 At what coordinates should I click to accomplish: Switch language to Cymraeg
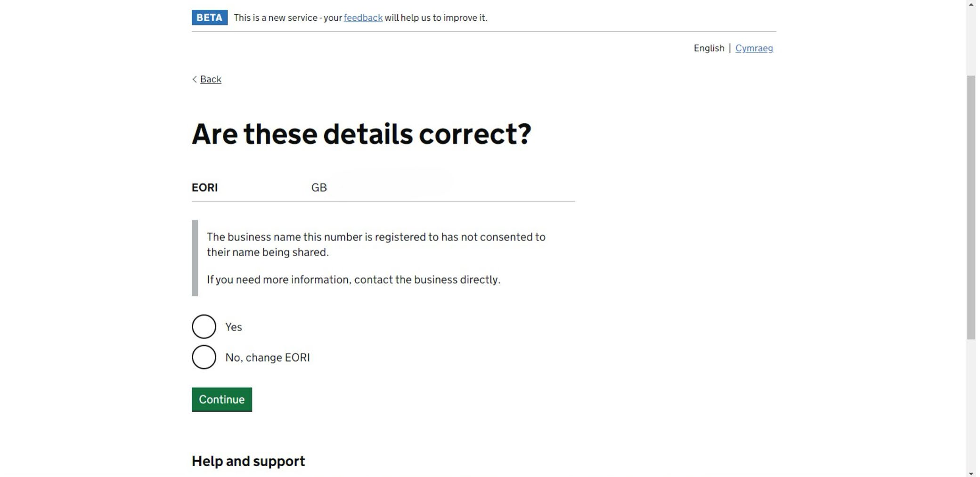754,49
